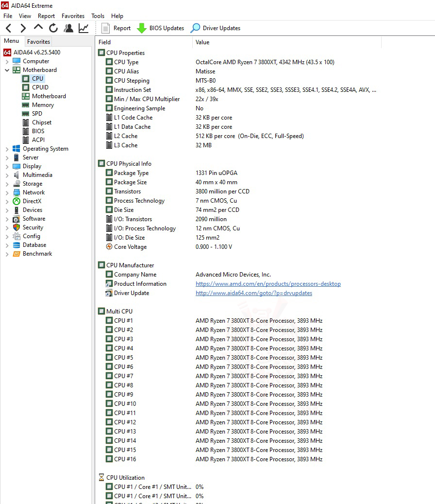Click the Core Voltage lightning icon
This screenshot has width=435, height=504.
109,246
